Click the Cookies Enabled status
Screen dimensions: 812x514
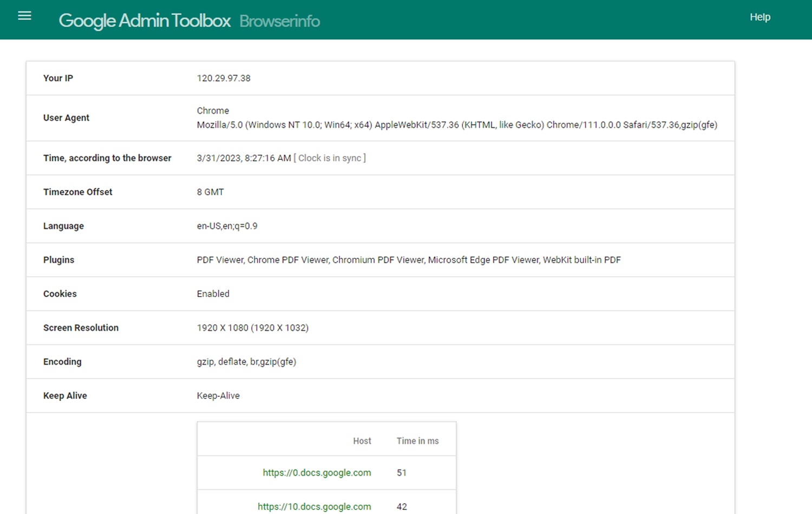pos(213,294)
